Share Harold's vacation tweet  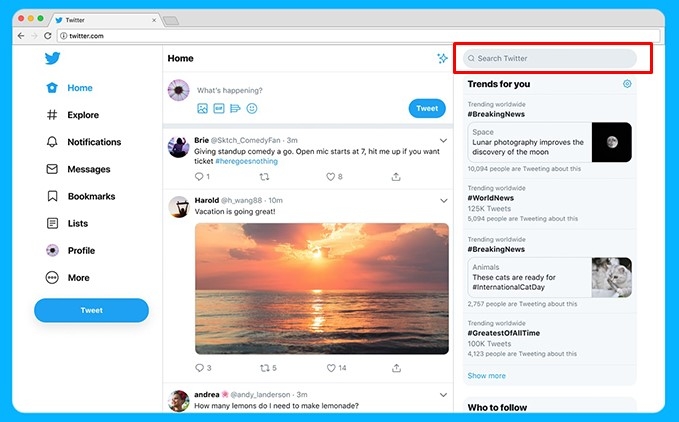[396, 368]
